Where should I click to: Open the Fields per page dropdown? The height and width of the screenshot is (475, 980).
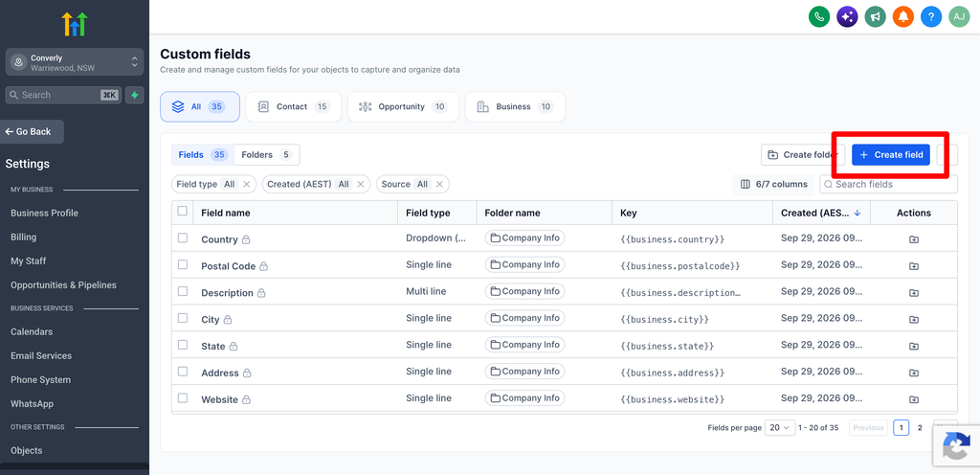(x=781, y=428)
